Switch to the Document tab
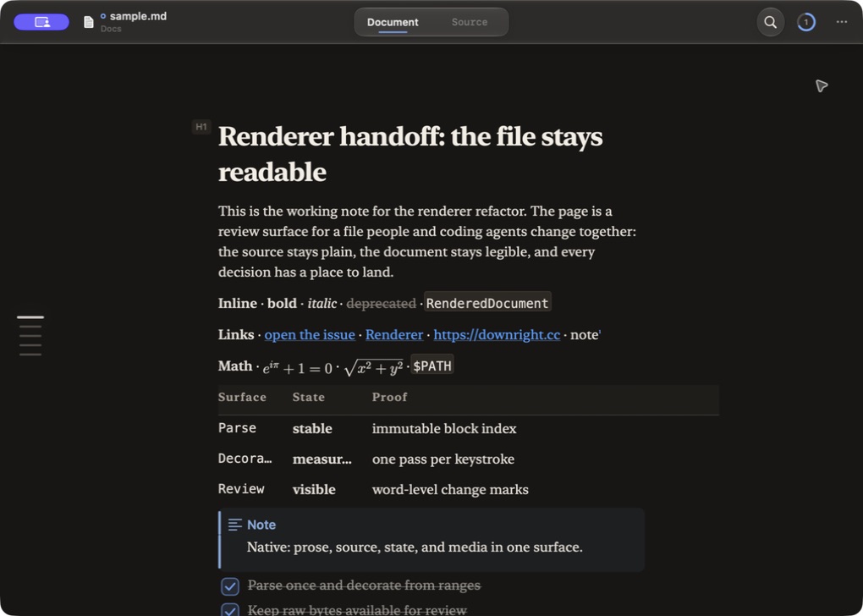 pos(393,22)
